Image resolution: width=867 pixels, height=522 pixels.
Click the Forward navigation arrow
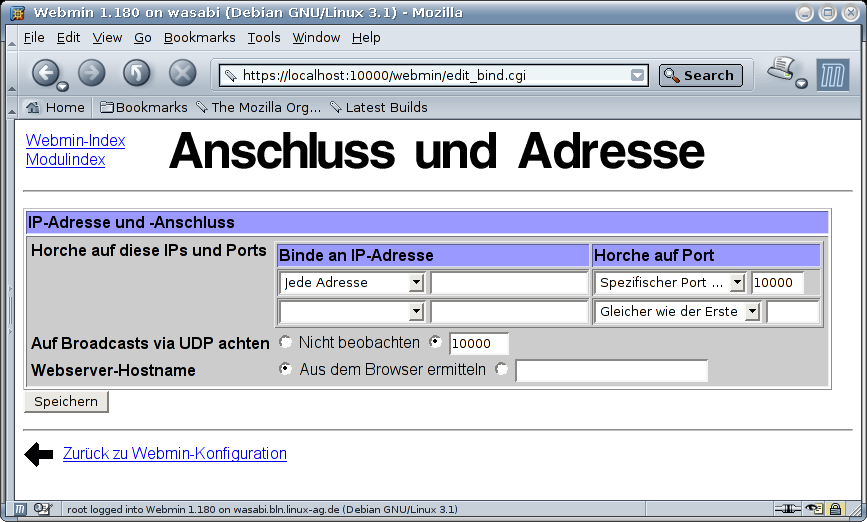pos(92,72)
